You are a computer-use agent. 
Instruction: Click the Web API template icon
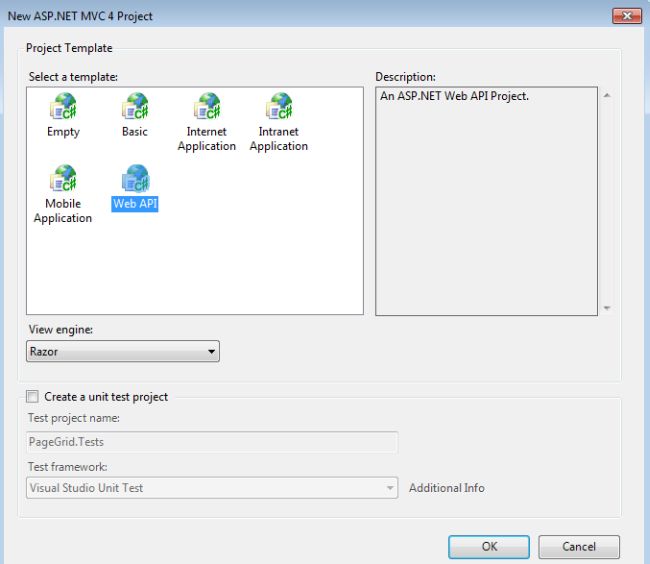pos(135,178)
